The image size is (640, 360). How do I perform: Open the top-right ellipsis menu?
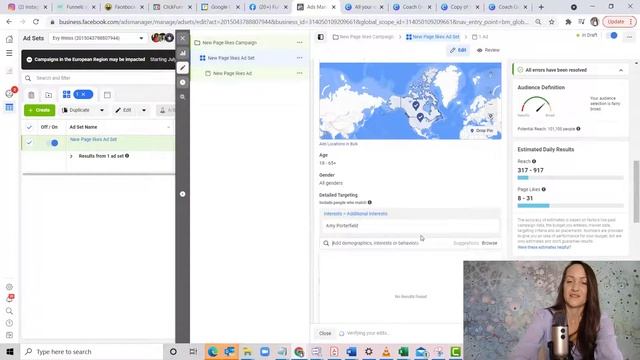click(629, 37)
